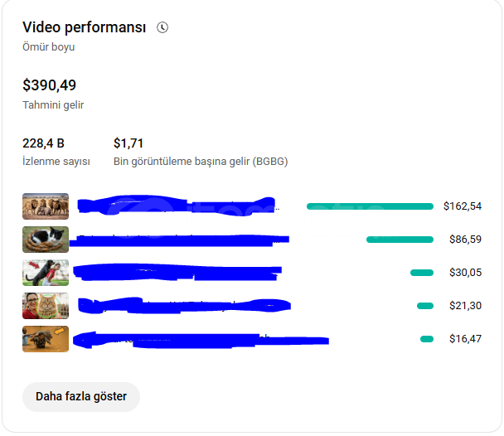Open the woman and cat thumbnail
The width and height of the screenshot is (504, 436).
point(46,306)
